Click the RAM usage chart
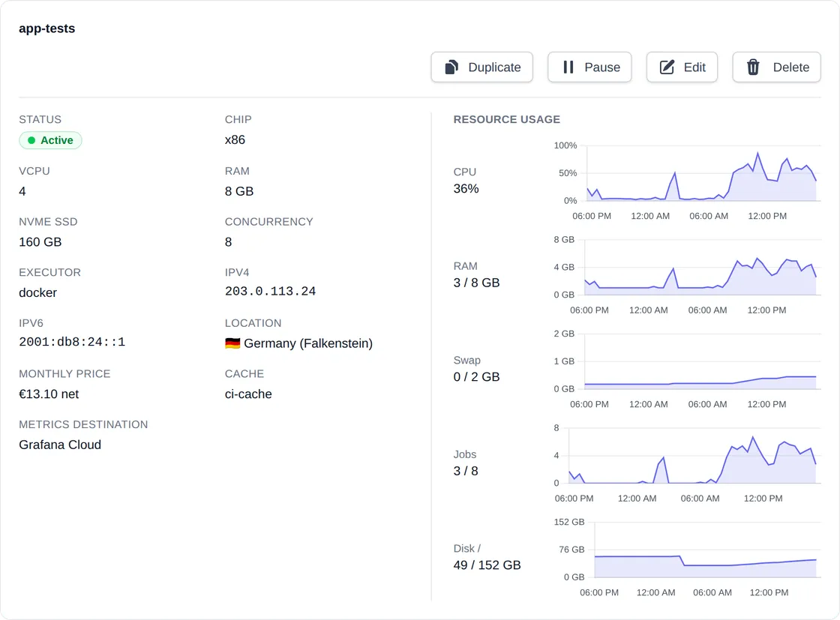Image resolution: width=840 pixels, height=620 pixels. coord(685,275)
